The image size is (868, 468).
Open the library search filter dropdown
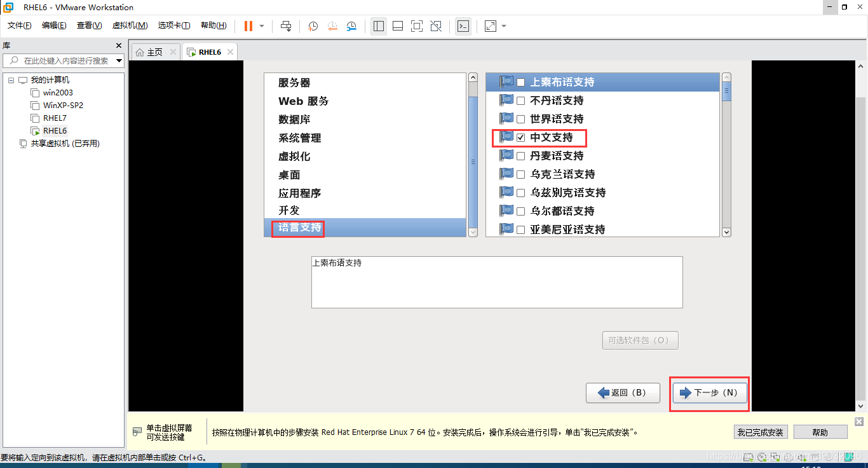pyautogui.click(x=119, y=61)
